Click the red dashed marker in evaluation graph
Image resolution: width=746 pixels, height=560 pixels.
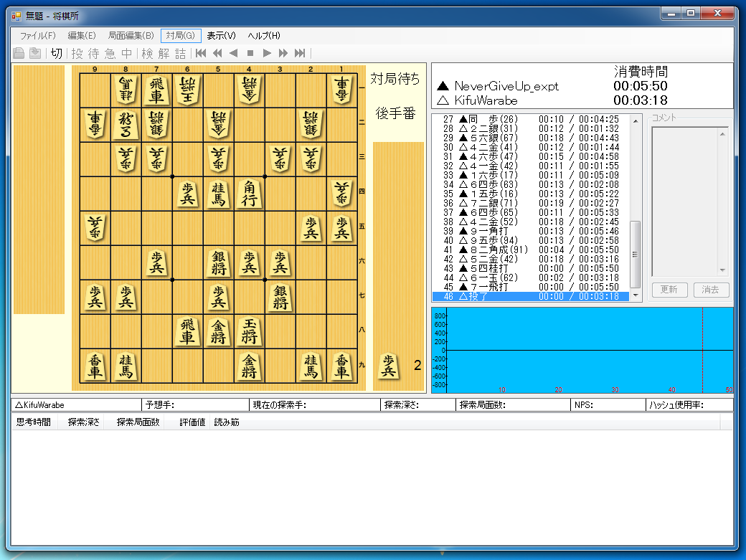[703, 351]
